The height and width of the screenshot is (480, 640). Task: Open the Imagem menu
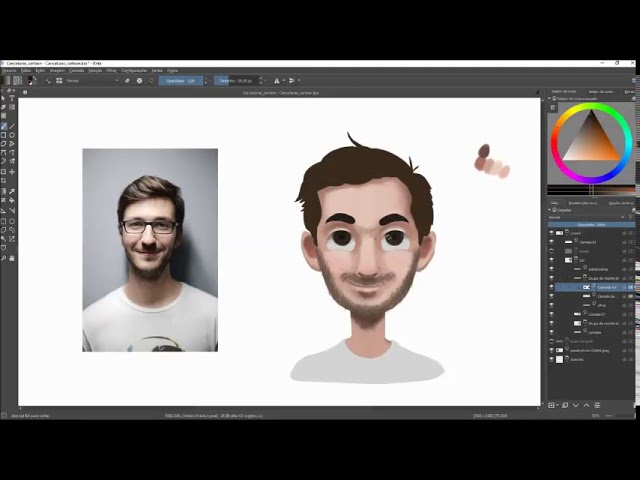[x=57, y=71]
